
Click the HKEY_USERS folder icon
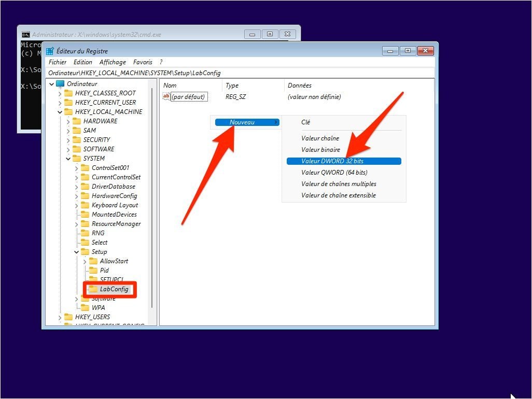pos(68,317)
